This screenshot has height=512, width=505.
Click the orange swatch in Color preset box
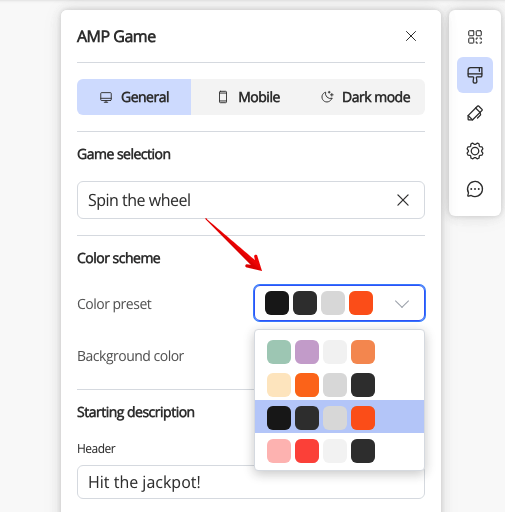[x=361, y=303]
